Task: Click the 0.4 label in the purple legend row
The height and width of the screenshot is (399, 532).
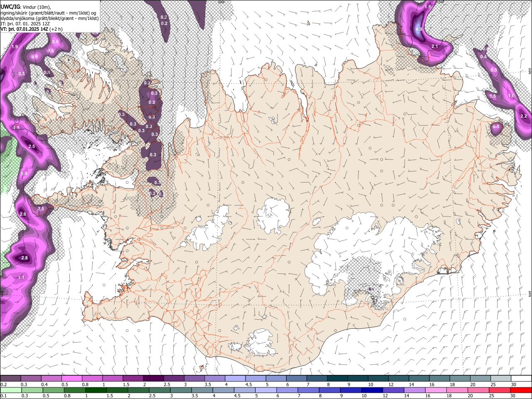Action: point(44,384)
